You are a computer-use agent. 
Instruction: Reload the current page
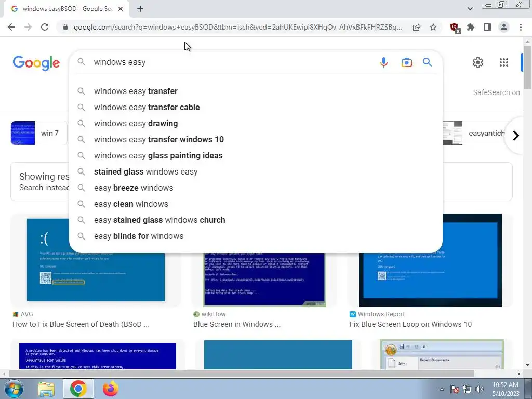tap(45, 27)
